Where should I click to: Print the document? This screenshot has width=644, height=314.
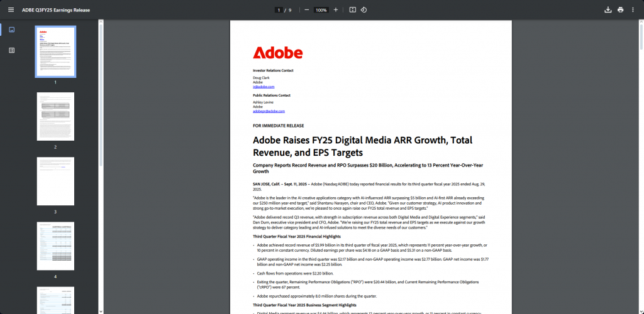[620, 10]
